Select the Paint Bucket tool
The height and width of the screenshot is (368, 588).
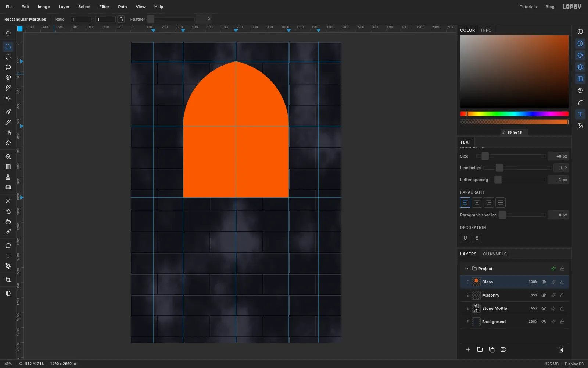8,156
